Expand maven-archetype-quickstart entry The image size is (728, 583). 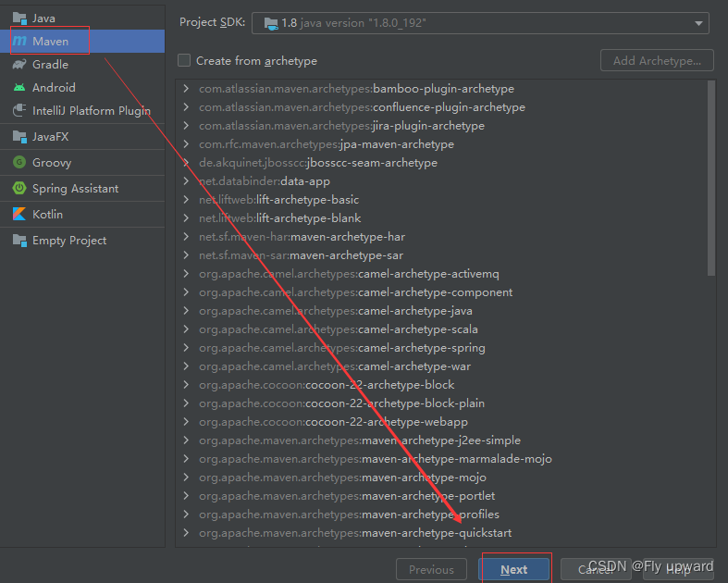[186, 532]
